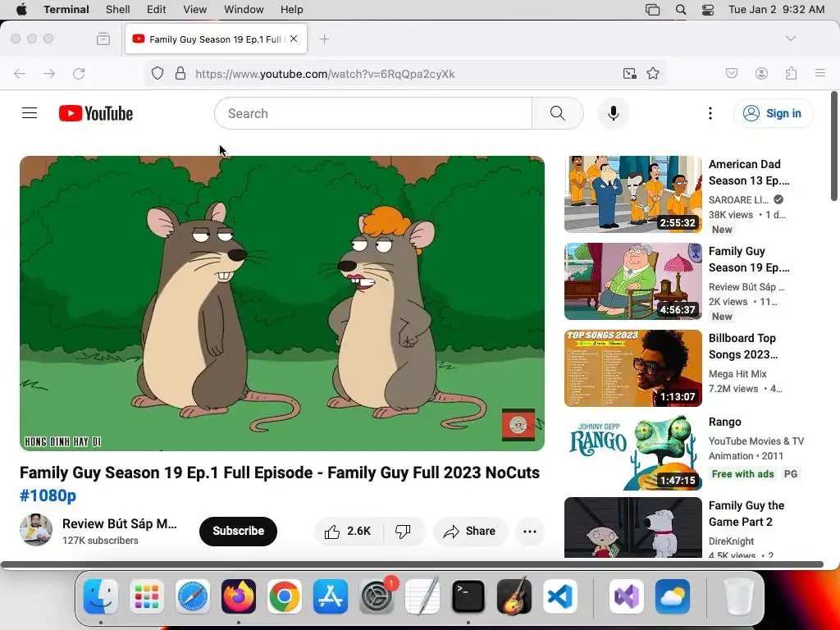The width and height of the screenshot is (840, 630).
Task: Open the Trash in the dock
Action: (x=739, y=596)
